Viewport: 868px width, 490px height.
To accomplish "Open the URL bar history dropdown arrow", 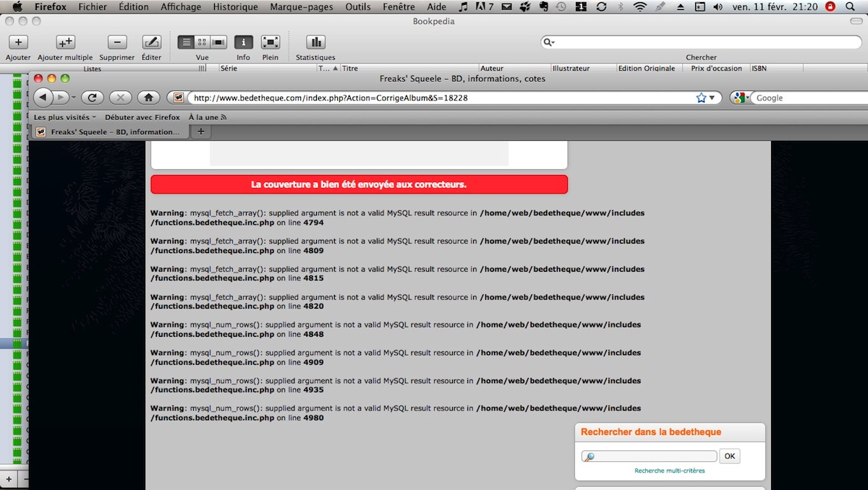I will (x=712, y=98).
